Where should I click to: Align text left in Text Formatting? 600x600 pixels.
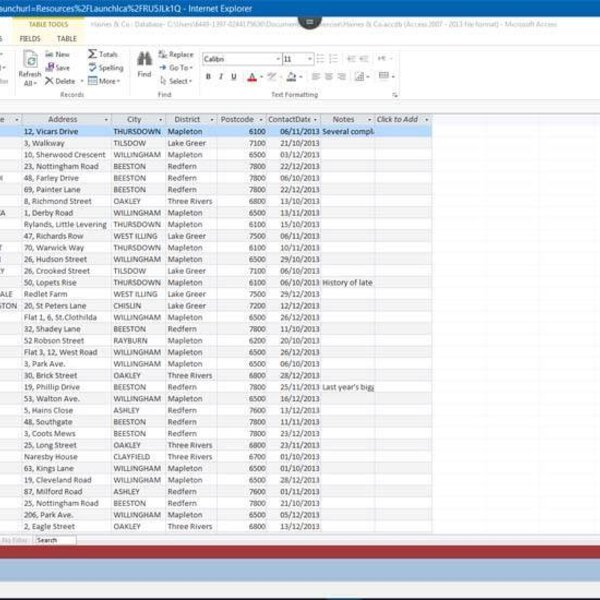tap(314, 76)
